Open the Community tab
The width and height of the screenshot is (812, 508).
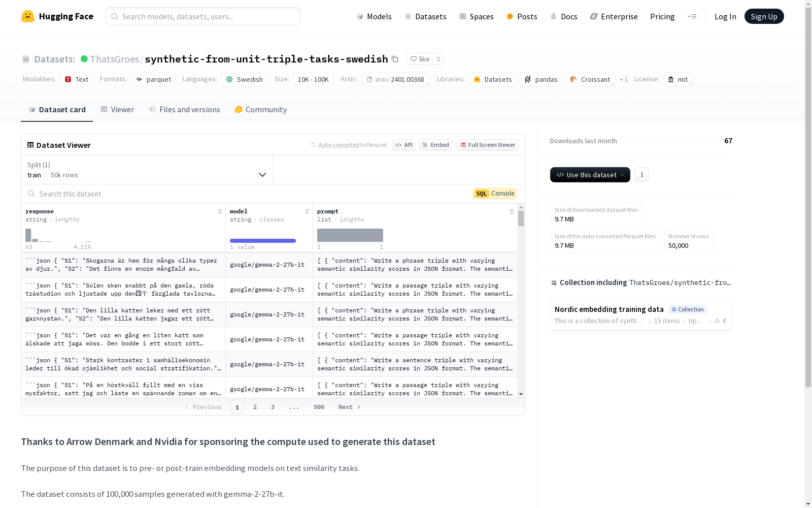(261, 110)
